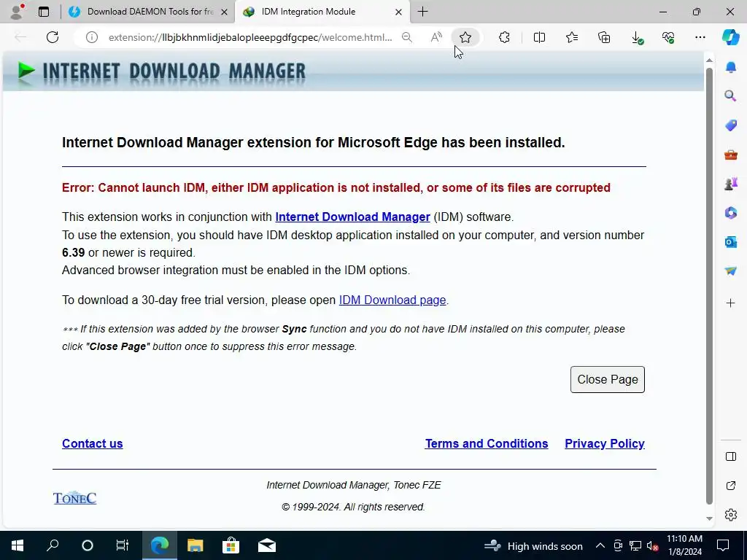The width and height of the screenshot is (747, 560).
Task: Open Settings and more menu
Action: (x=700, y=37)
